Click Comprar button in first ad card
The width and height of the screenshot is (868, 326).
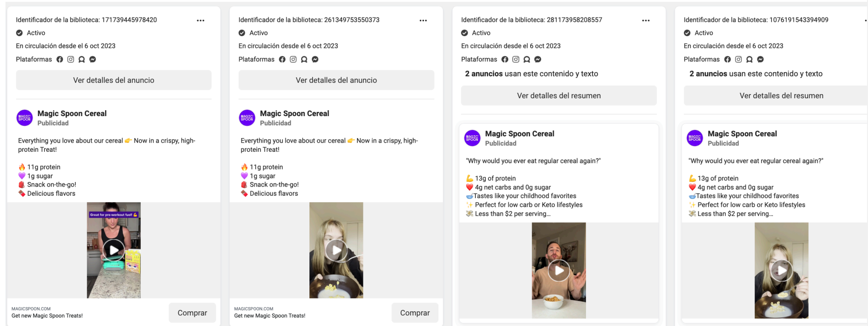coord(192,313)
